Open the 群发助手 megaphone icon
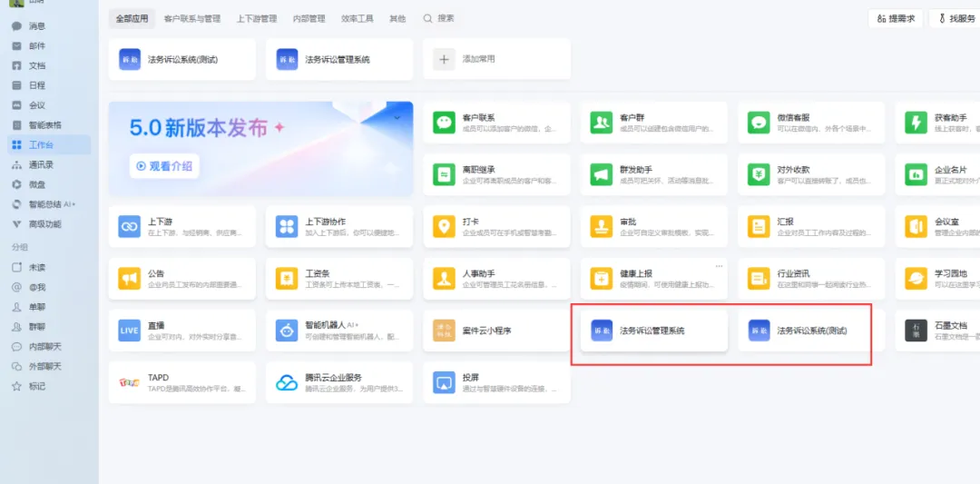This screenshot has height=484, width=980. click(602, 174)
